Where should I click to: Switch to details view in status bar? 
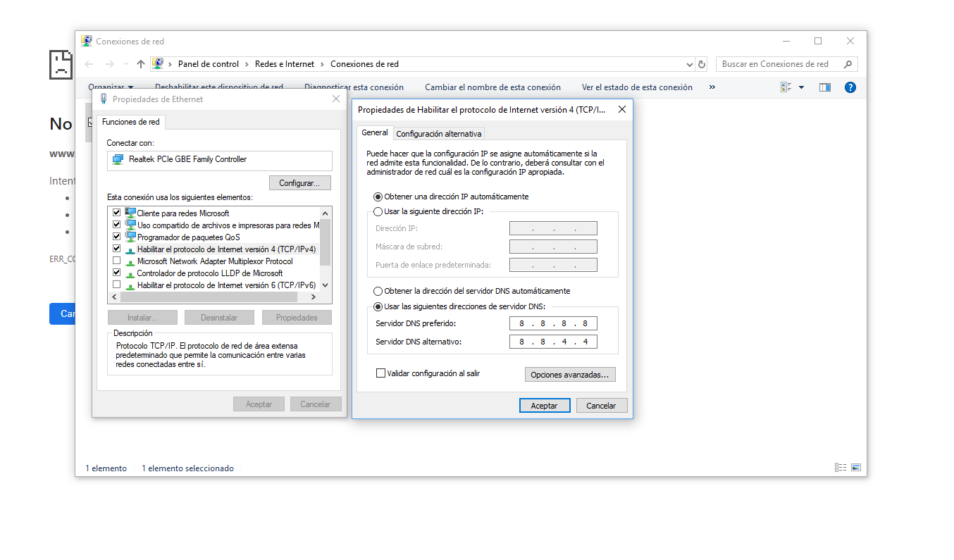point(840,468)
